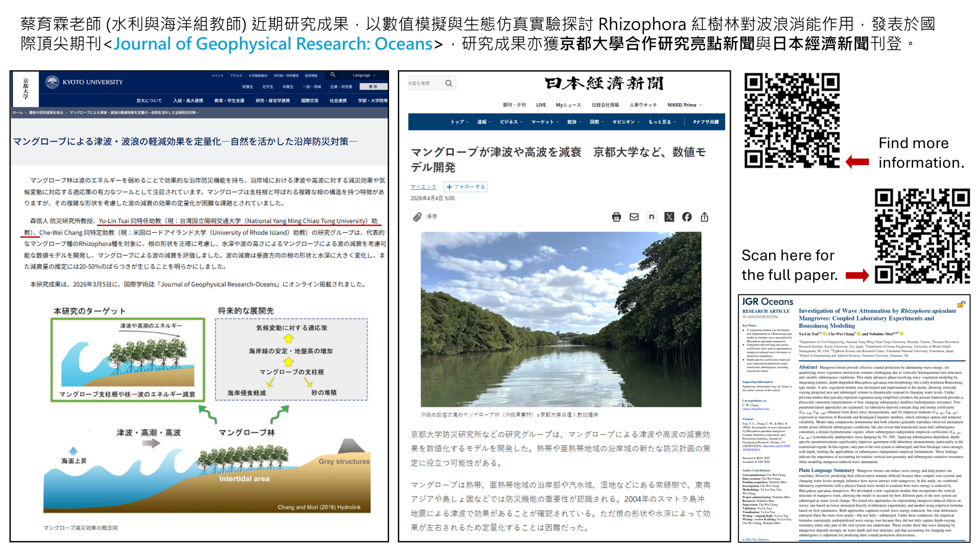Click the 寄附 donation button

373,87
